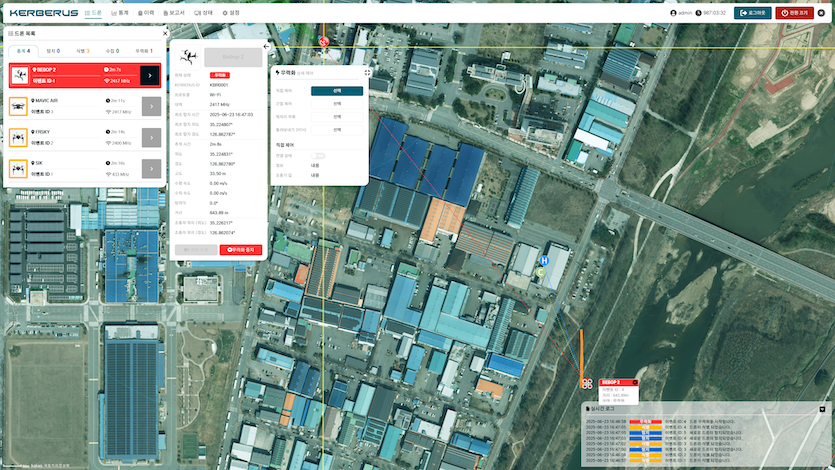Click the FRISKY drone icon
Screen dimensions: 835x470
(19, 137)
